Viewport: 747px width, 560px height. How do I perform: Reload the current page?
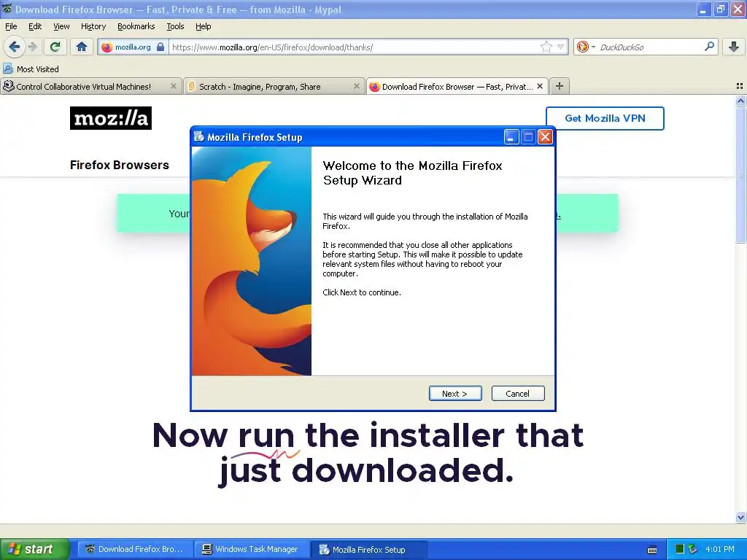pos(55,47)
